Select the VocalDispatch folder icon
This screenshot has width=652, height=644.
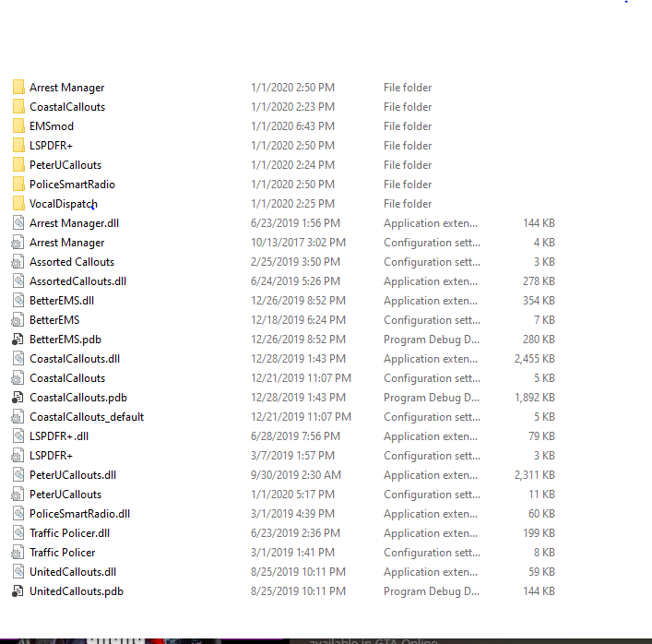click(x=18, y=204)
